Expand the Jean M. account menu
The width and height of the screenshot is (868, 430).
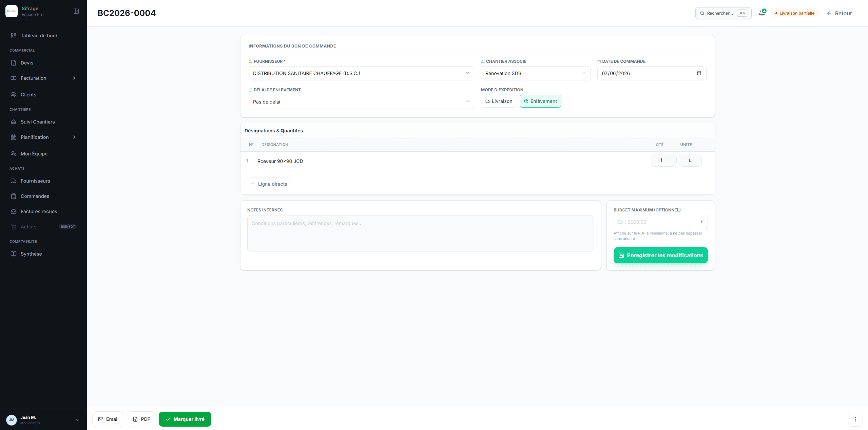coord(78,420)
